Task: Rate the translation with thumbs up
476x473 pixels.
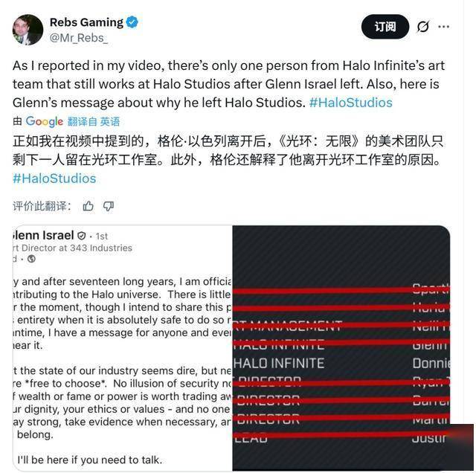Action: [88, 206]
